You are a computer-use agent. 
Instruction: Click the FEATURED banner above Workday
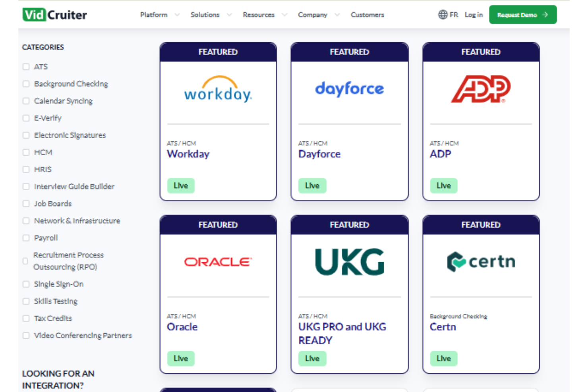tap(218, 52)
